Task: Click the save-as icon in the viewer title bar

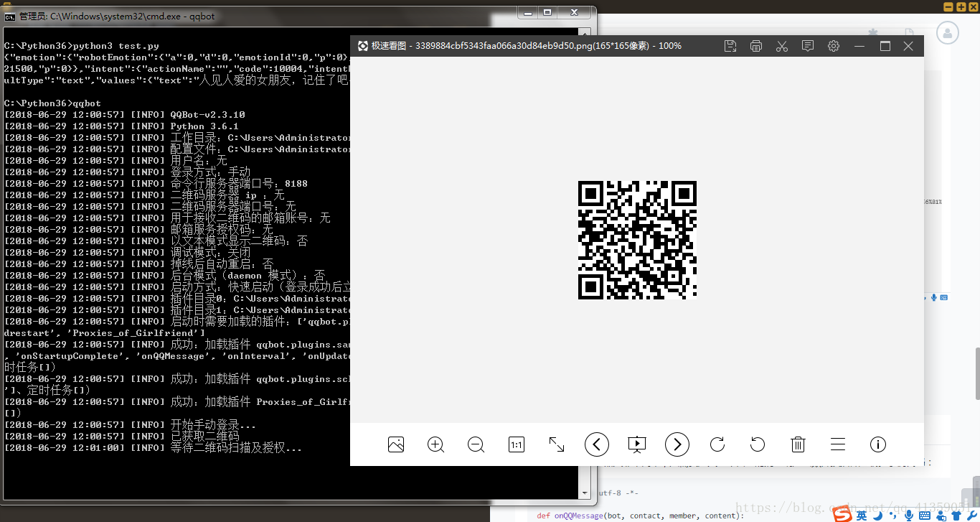Action: coord(730,46)
